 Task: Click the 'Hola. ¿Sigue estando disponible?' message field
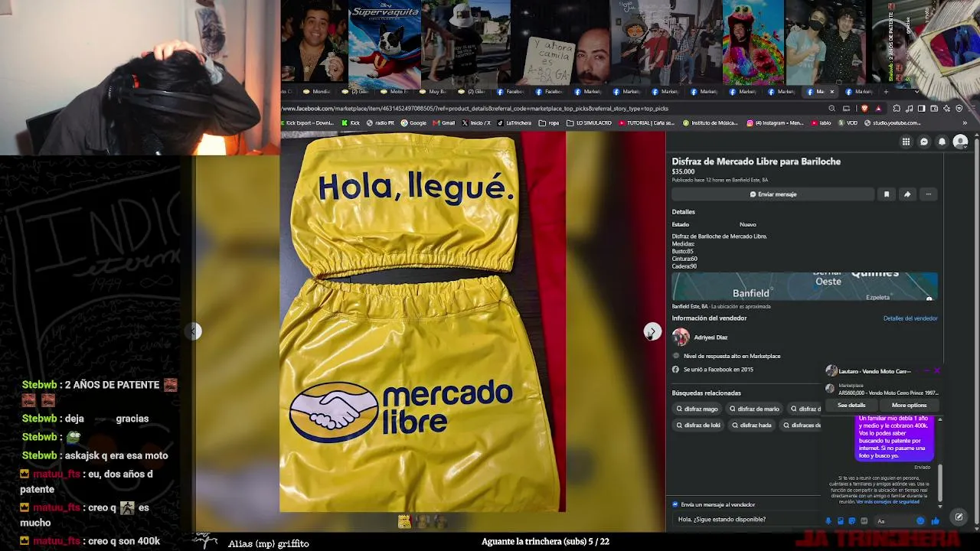click(746, 519)
